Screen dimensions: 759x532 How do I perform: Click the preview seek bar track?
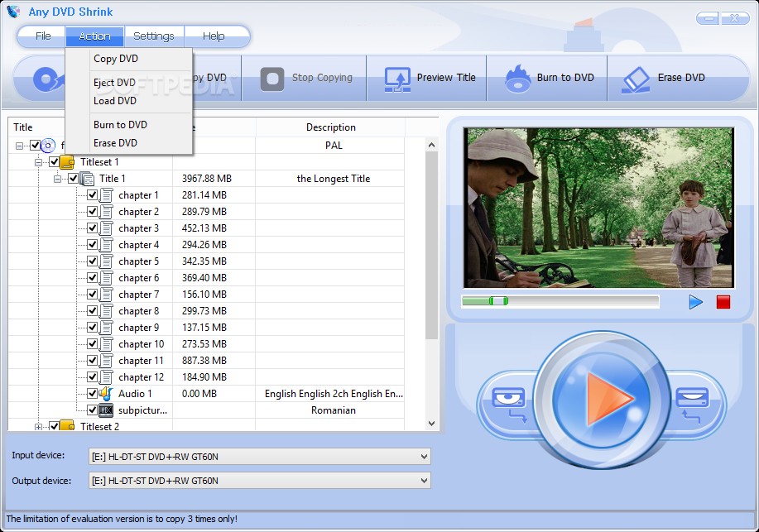point(560,301)
